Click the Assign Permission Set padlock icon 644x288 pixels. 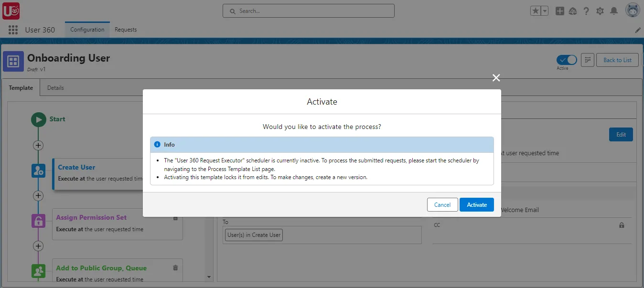(38, 221)
